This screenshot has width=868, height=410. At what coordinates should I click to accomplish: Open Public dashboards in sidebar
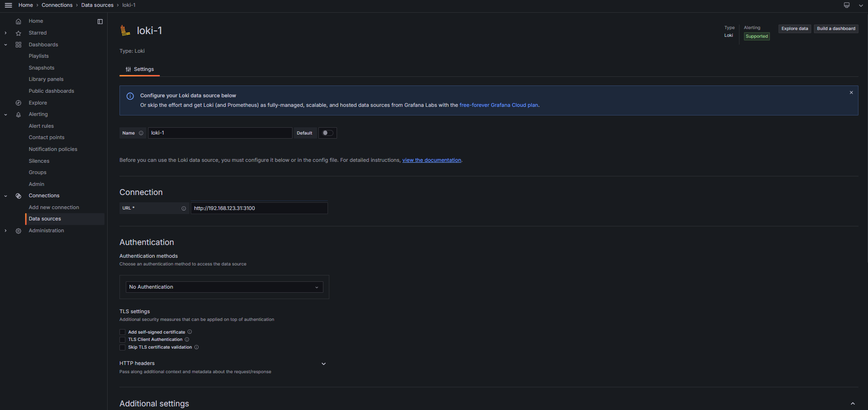51,91
